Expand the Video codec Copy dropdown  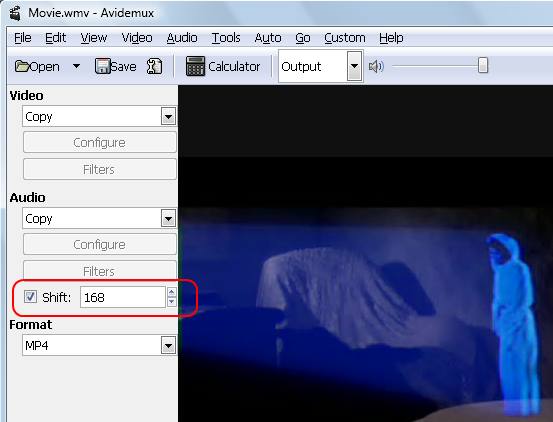click(x=169, y=116)
